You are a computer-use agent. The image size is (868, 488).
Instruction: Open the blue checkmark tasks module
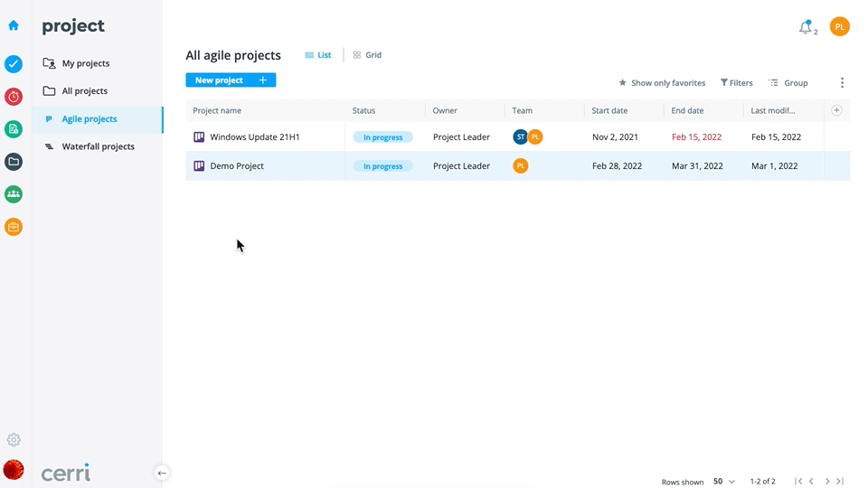14,64
